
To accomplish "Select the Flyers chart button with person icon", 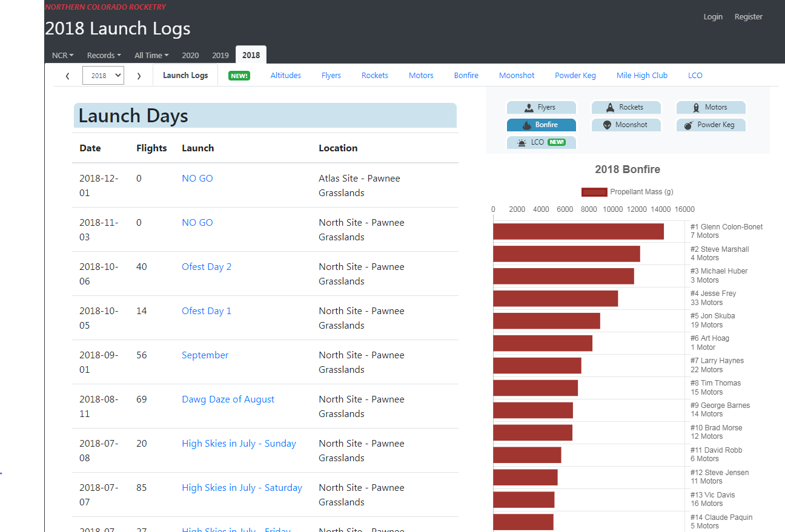I will pos(541,107).
